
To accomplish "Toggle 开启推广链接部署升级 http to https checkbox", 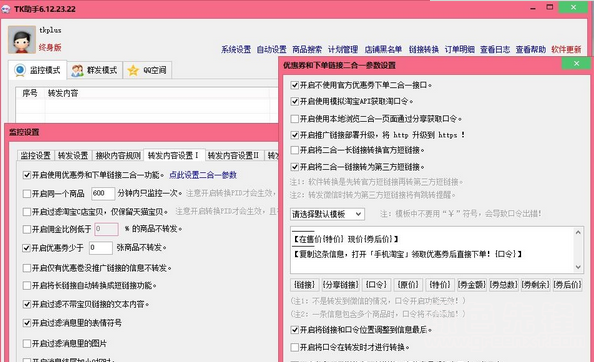I will pyautogui.click(x=295, y=135).
